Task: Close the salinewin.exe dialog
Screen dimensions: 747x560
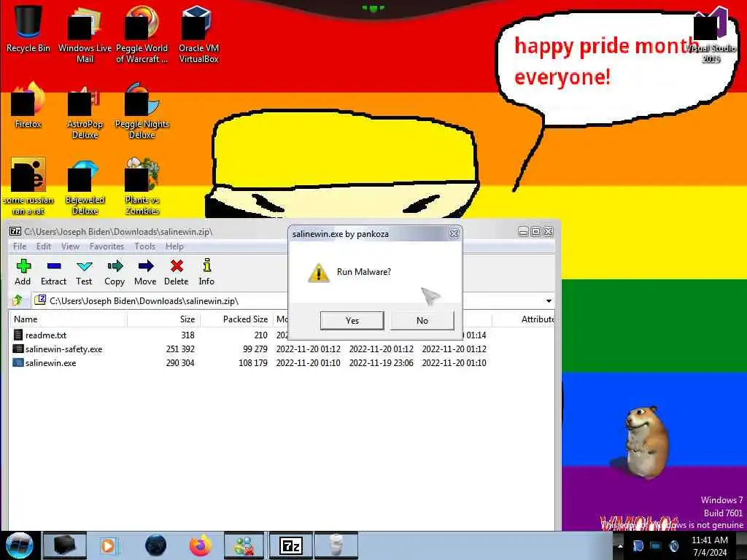Action: [x=454, y=234]
